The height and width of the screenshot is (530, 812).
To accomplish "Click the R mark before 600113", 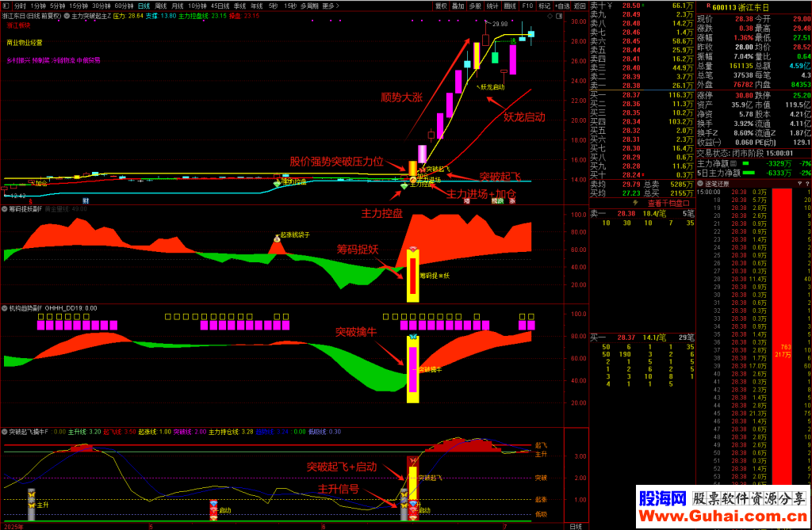I will pos(708,6).
